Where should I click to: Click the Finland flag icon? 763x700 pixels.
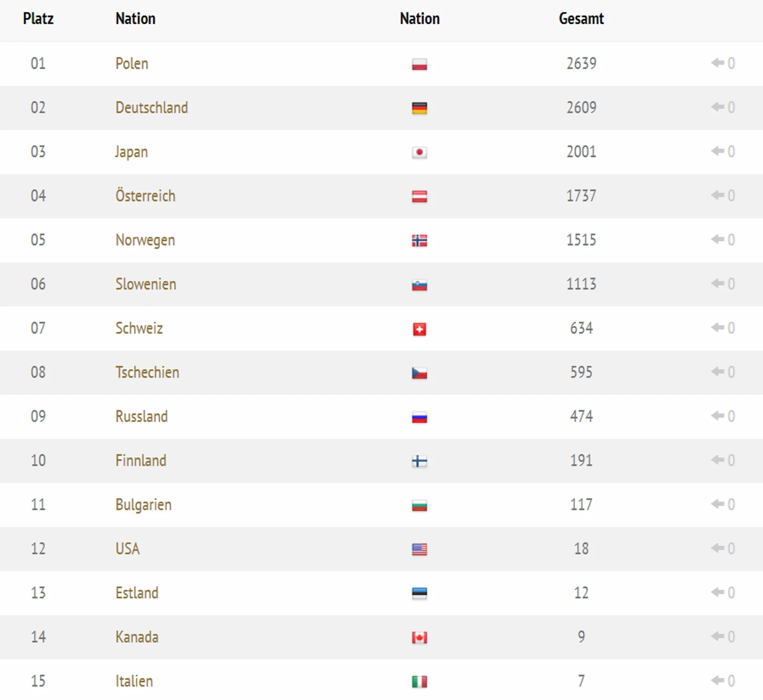pos(419,461)
